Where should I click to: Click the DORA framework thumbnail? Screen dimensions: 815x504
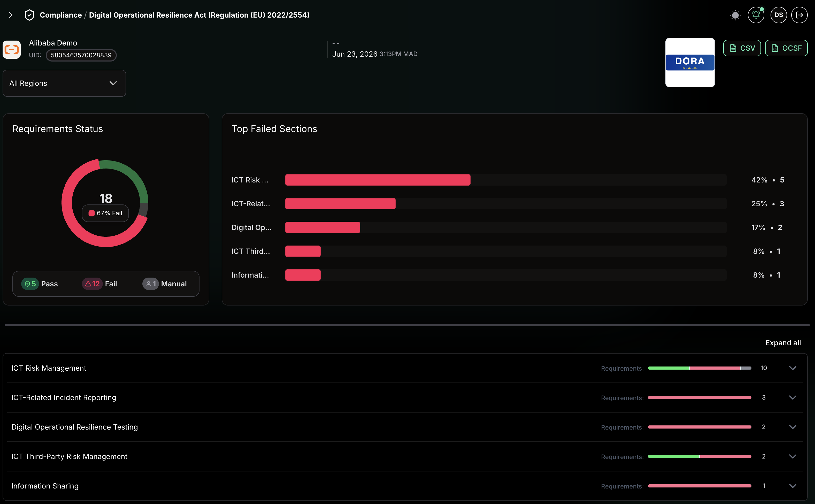coord(690,62)
